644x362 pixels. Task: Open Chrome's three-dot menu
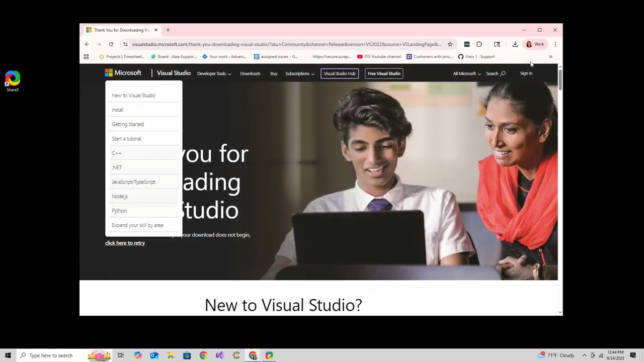(555, 44)
